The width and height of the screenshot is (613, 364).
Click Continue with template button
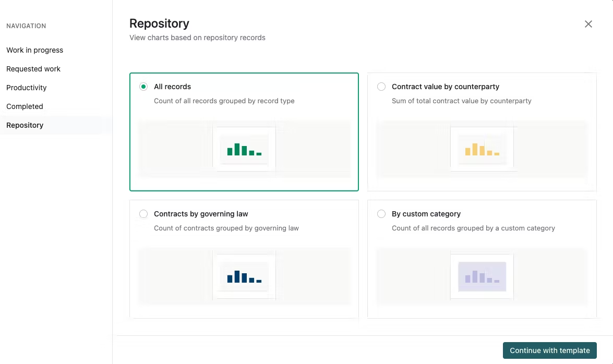click(x=550, y=350)
